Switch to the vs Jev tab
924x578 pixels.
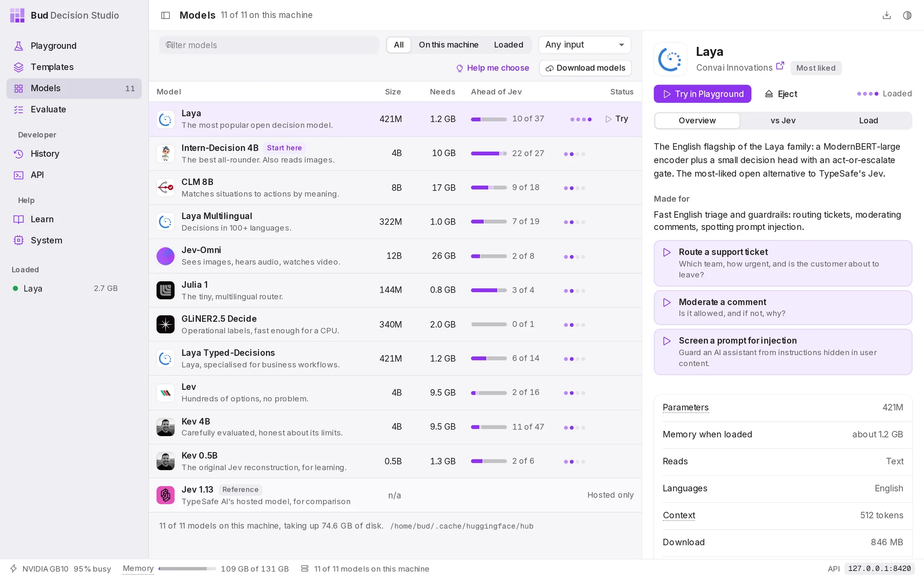(x=783, y=121)
